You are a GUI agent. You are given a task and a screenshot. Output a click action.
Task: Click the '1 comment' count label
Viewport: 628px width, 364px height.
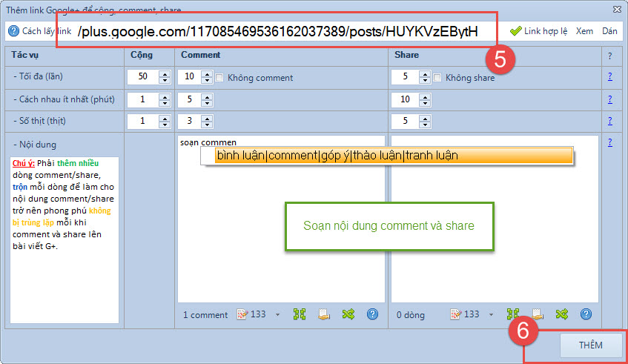pos(205,315)
